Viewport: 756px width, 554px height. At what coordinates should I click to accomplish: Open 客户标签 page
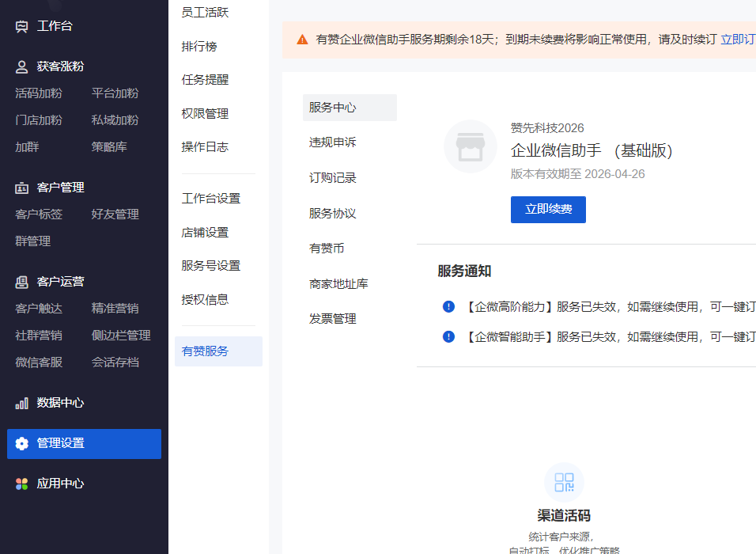point(39,214)
